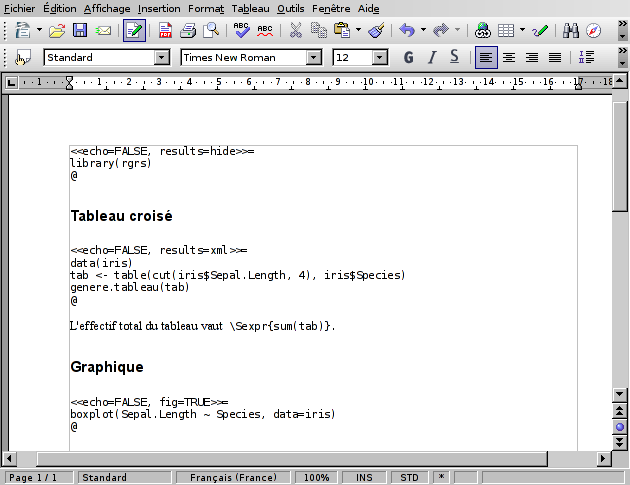This screenshot has height=485, width=630.
Task: Run the spelling and grammar check
Action: point(241,30)
